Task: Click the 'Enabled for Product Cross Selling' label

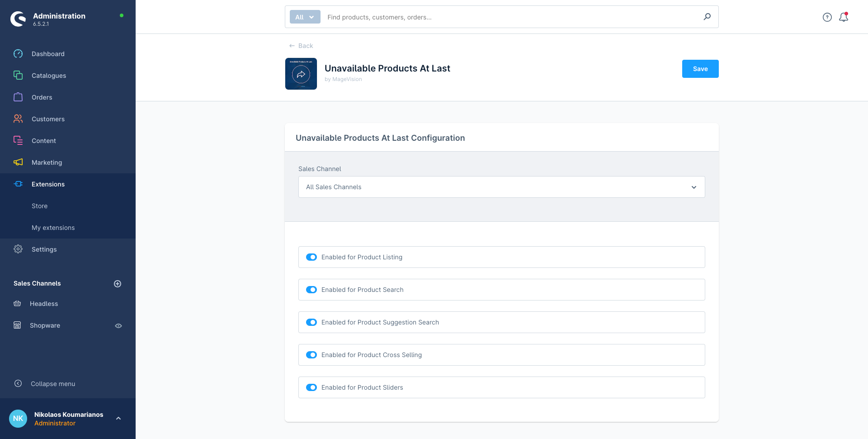Action: [372, 355]
